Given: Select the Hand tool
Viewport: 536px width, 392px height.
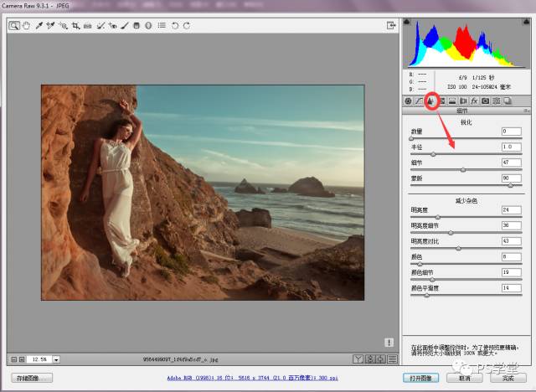Looking at the screenshot, I should (26, 26).
